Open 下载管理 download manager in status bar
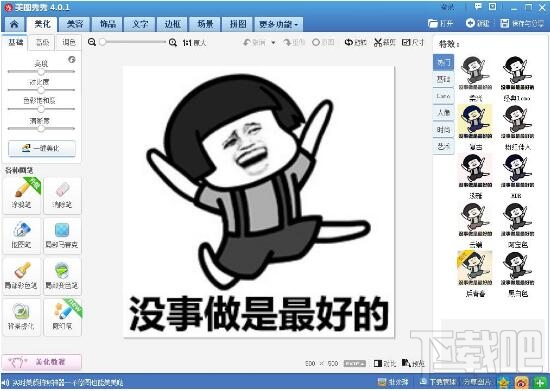Image resolution: width=550 pixels, height=391 pixels. (x=438, y=382)
